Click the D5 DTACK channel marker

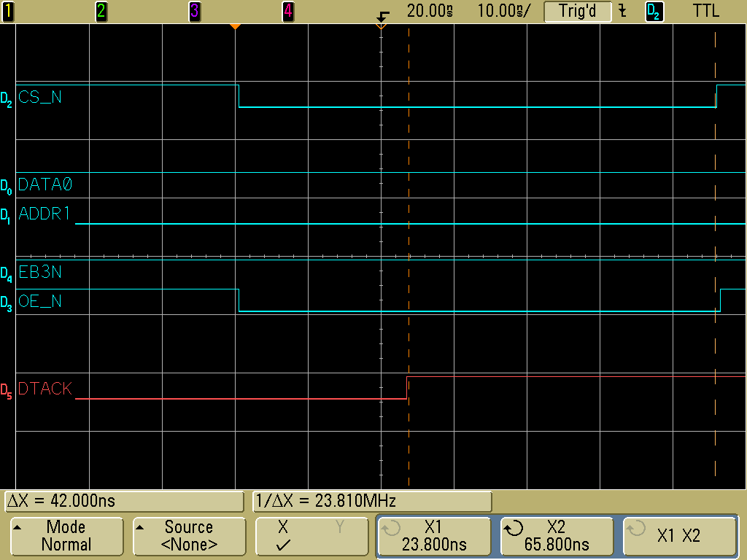pyautogui.click(x=7, y=389)
